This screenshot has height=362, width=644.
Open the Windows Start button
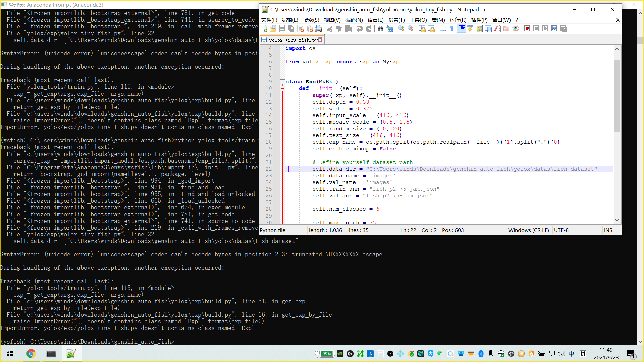(10, 354)
